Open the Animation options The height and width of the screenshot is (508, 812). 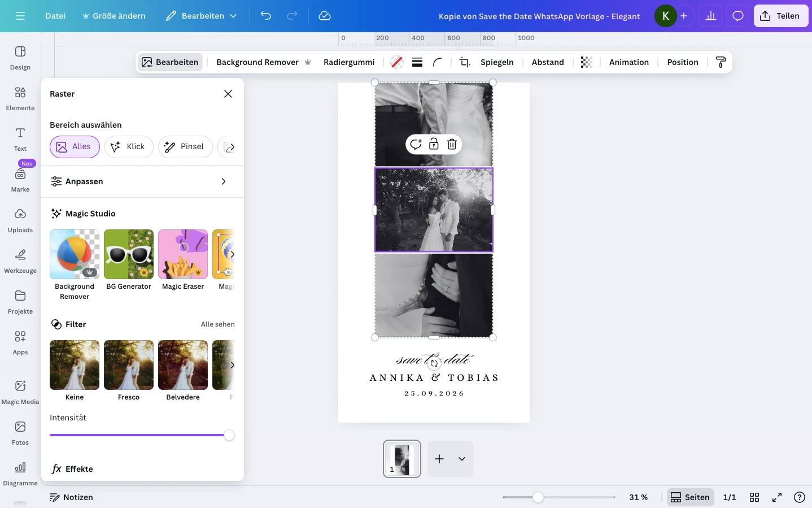[629, 62]
